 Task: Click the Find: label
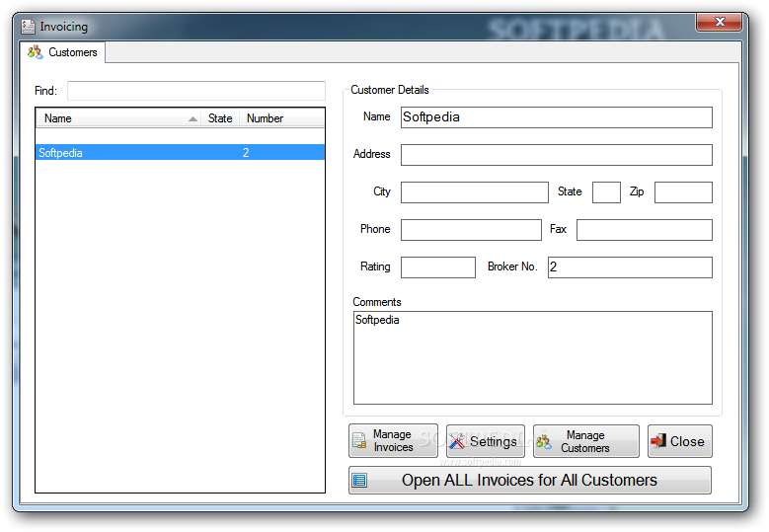pos(45,91)
